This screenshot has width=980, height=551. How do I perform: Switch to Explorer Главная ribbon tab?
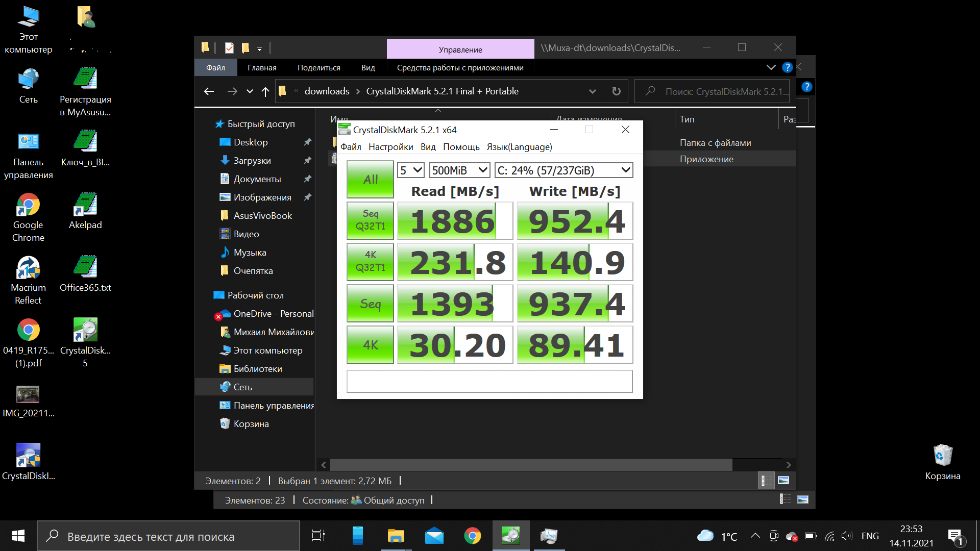262,68
